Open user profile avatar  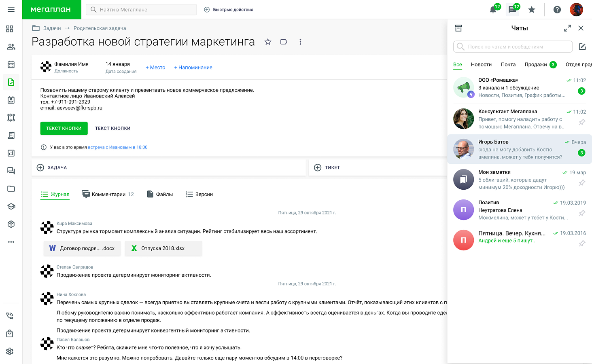(576, 9)
